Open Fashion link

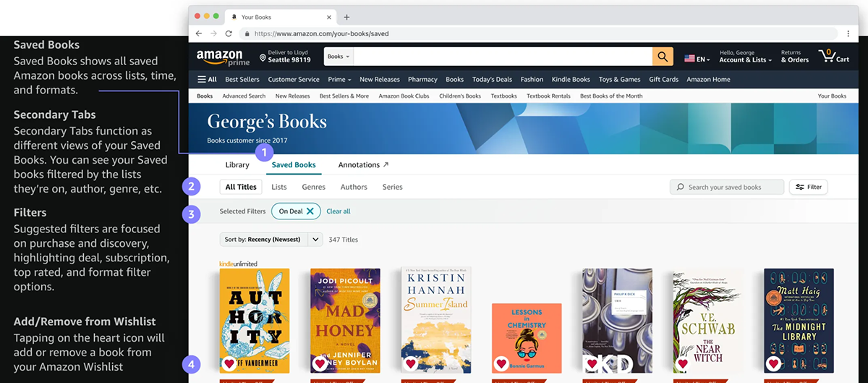[x=532, y=80]
